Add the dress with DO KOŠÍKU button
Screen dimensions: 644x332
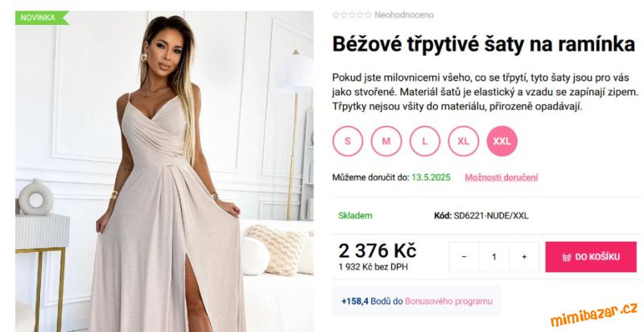(x=591, y=257)
